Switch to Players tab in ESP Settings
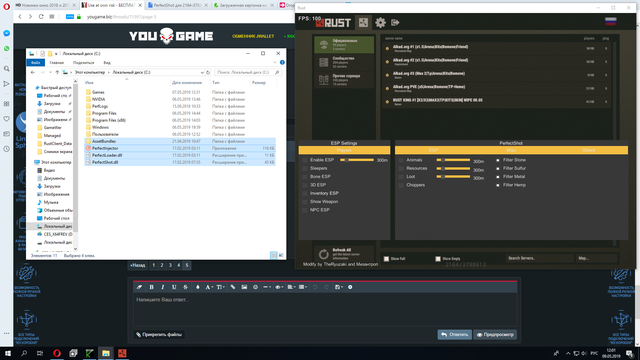The height and width of the screenshot is (360, 640). click(x=344, y=150)
